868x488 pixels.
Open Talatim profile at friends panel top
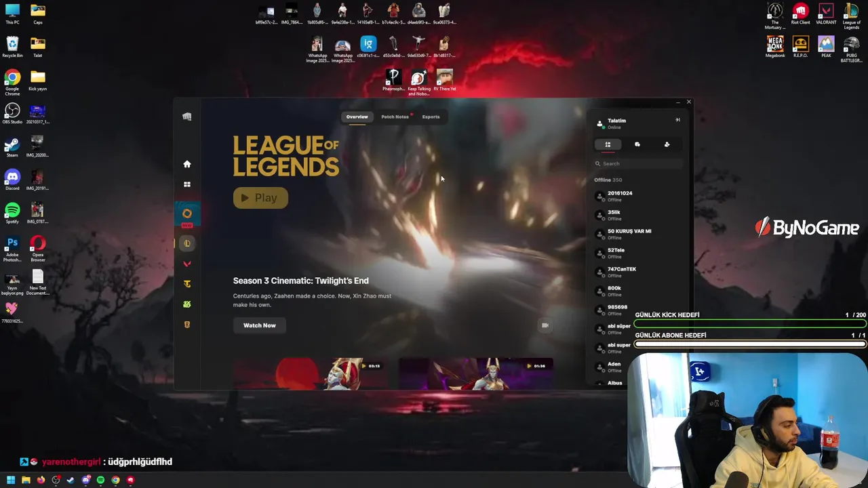click(x=611, y=123)
